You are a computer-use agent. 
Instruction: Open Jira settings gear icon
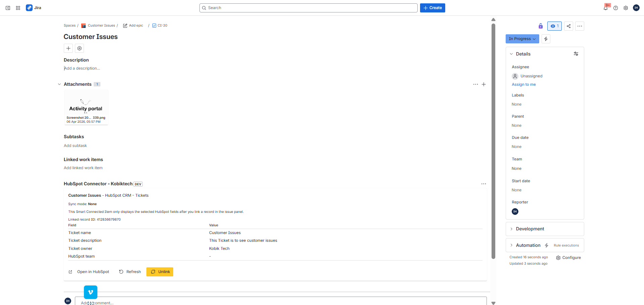click(x=626, y=7)
